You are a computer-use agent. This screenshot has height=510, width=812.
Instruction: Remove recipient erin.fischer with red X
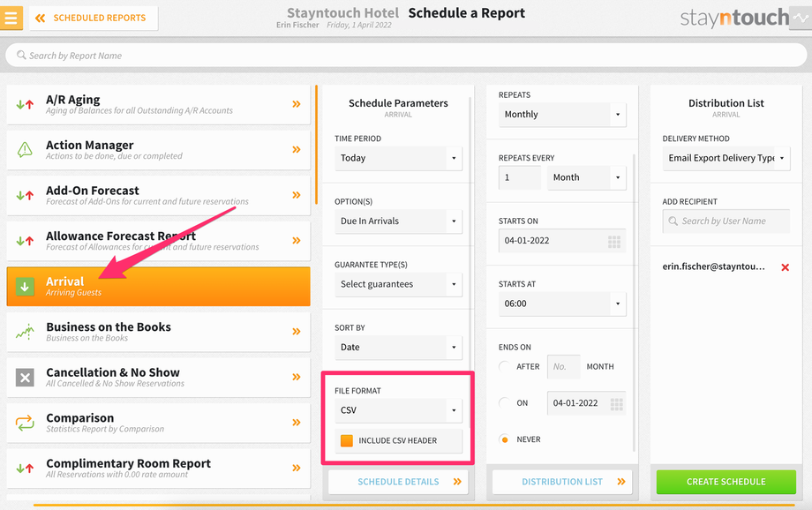[785, 267]
